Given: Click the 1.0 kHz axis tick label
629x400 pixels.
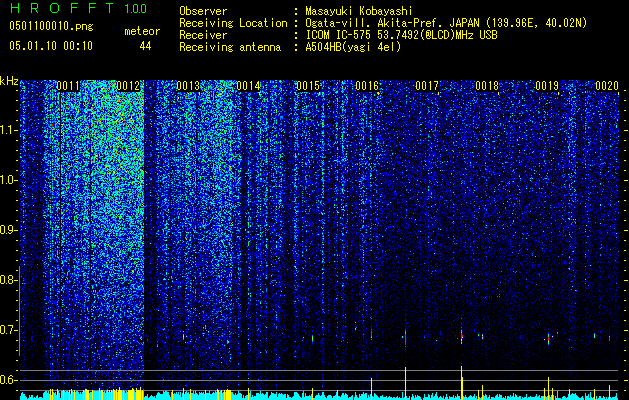Looking at the screenshot, I should pos(9,180).
